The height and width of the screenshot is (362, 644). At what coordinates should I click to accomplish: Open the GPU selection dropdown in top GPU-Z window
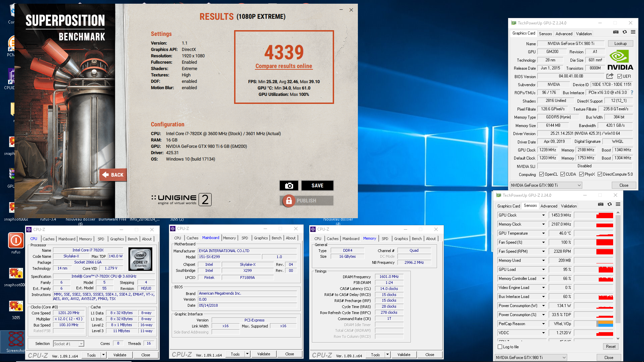pos(546,185)
